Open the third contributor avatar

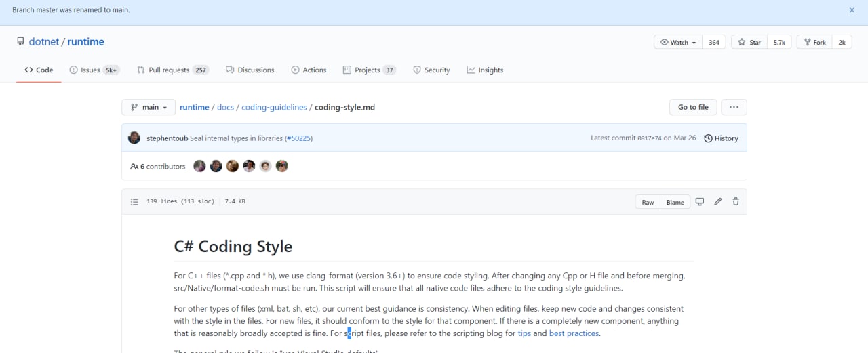pos(233,166)
